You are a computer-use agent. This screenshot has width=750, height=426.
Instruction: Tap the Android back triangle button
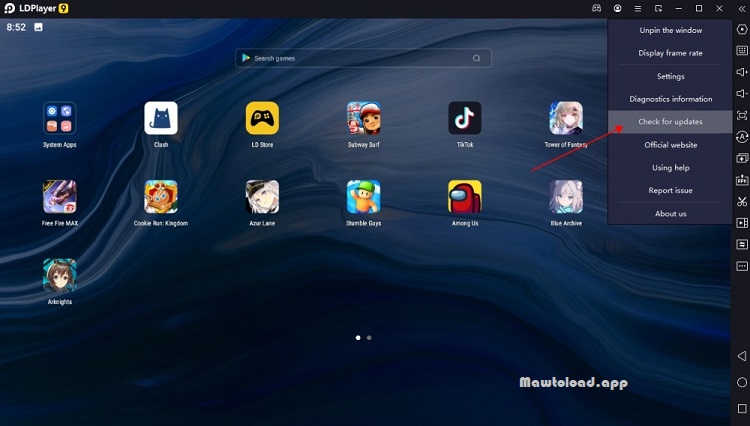tap(742, 356)
